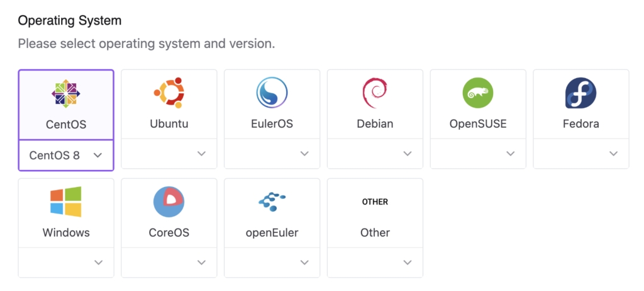
Task: Choose the Windows logo icon
Action: [x=66, y=202]
